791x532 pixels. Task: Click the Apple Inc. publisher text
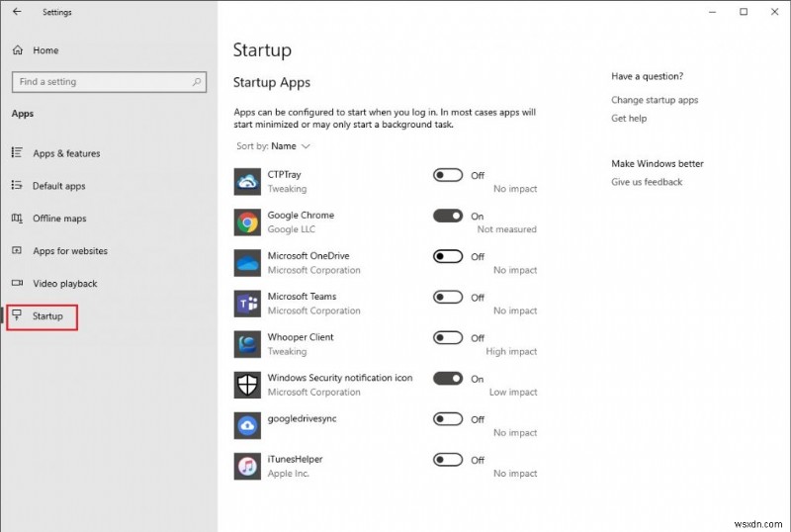pyautogui.click(x=288, y=474)
